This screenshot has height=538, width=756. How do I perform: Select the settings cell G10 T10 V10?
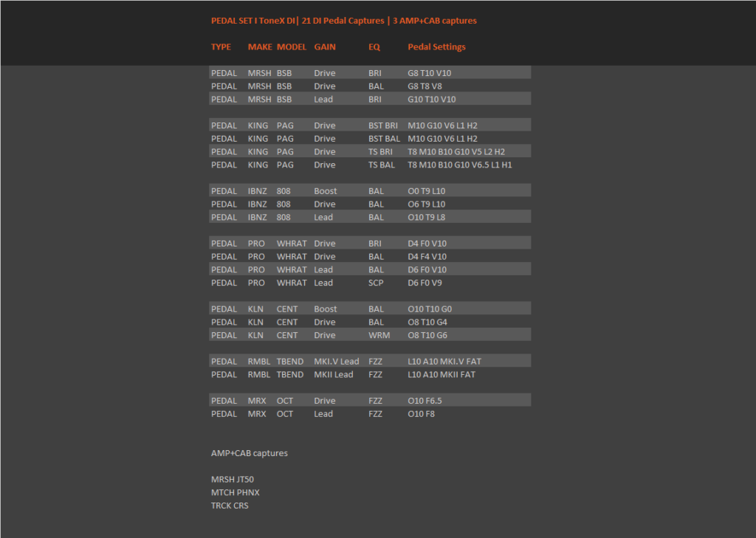[x=431, y=100]
